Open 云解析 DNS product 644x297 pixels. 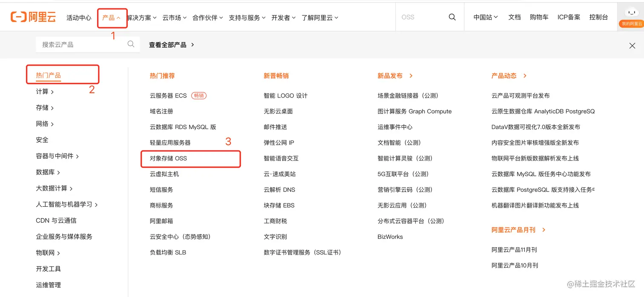pos(279,190)
